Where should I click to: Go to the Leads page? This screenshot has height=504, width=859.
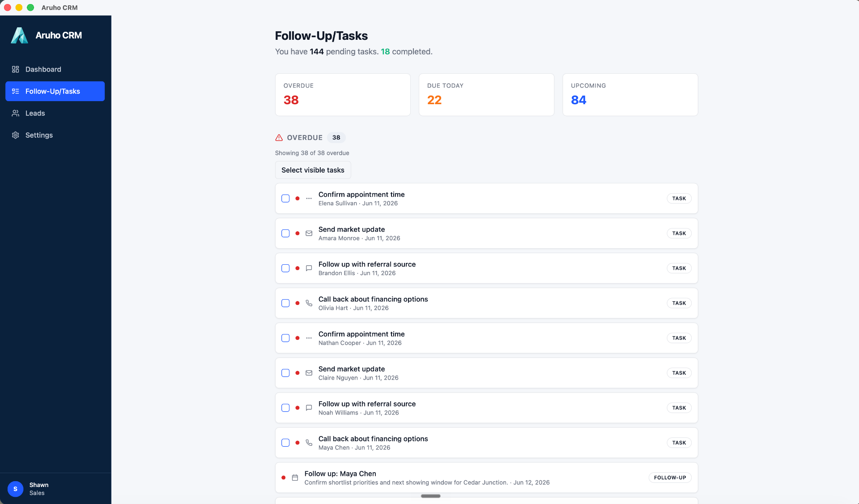[55, 113]
